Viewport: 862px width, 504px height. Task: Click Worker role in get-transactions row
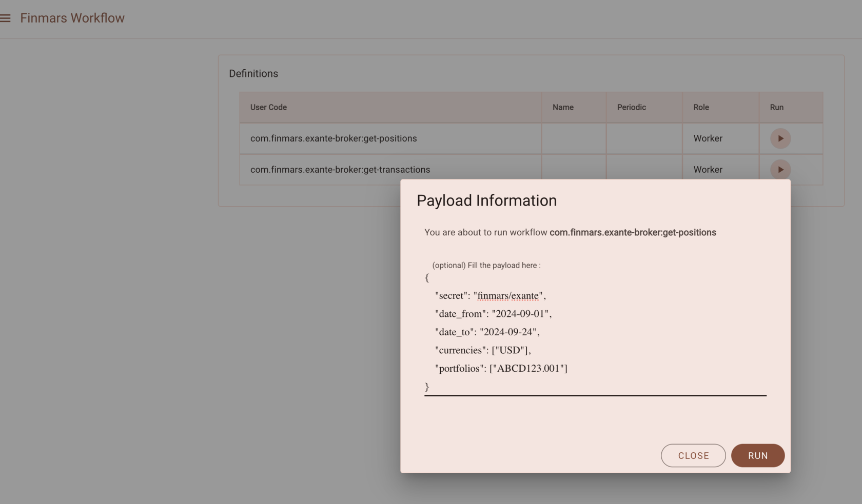coord(708,170)
